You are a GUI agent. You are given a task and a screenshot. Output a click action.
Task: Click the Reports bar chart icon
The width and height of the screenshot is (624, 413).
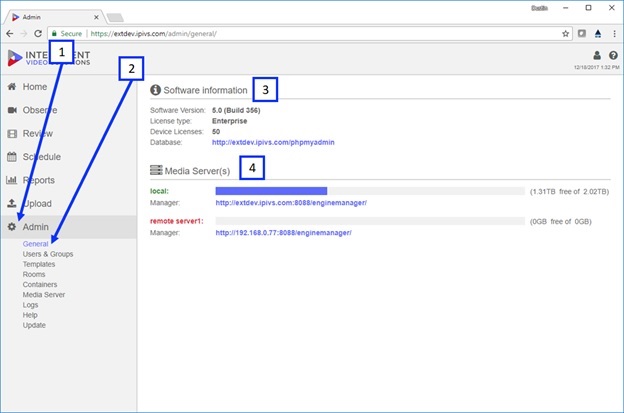[12, 180]
